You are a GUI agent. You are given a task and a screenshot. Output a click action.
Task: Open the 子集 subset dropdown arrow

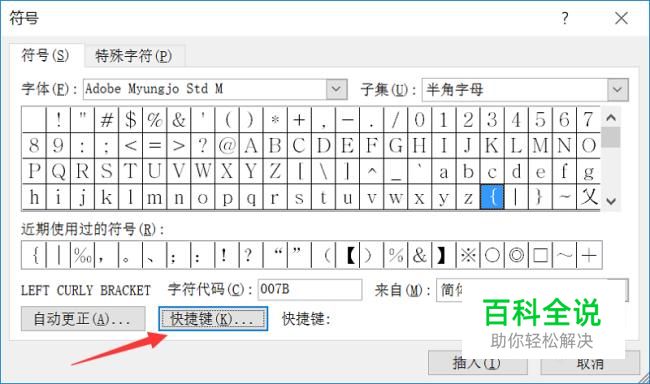618,90
